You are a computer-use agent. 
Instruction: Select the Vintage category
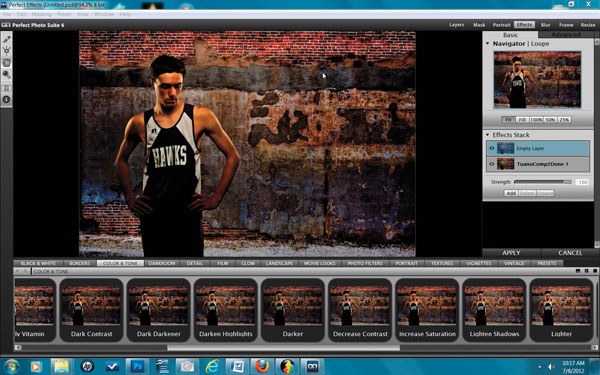pos(514,263)
